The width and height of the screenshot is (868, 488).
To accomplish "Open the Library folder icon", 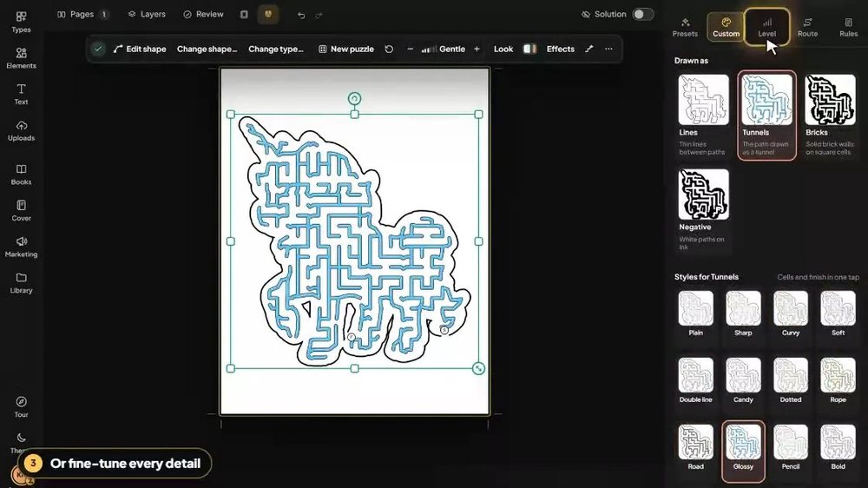I will pyautogui.click(x=21, y=282).
